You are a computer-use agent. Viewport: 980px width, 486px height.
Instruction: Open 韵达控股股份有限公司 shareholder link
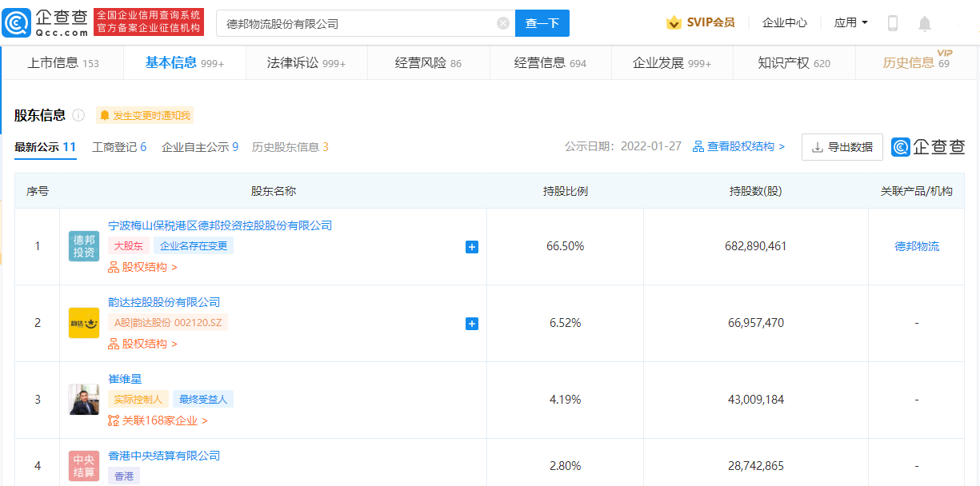coord(164,302)
